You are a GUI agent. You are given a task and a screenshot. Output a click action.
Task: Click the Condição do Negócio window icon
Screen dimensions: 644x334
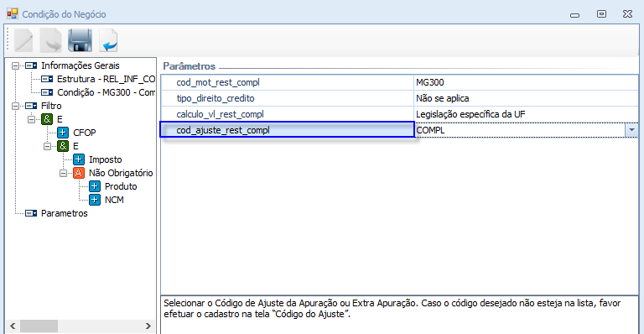13,14
